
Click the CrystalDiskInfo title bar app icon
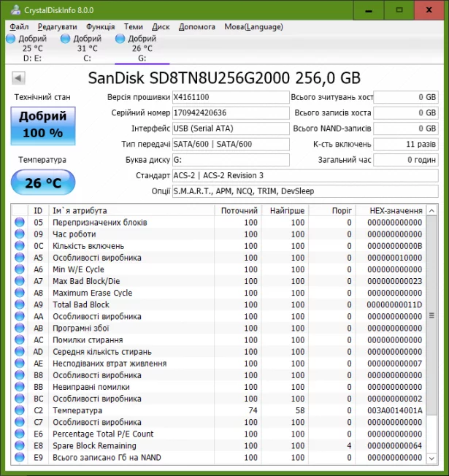click(x=8, y=10)
